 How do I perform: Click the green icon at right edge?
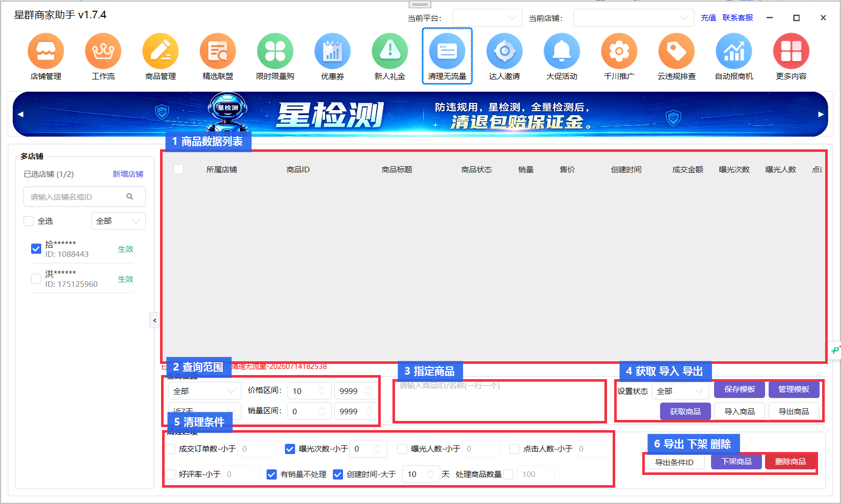pos(835,350)
